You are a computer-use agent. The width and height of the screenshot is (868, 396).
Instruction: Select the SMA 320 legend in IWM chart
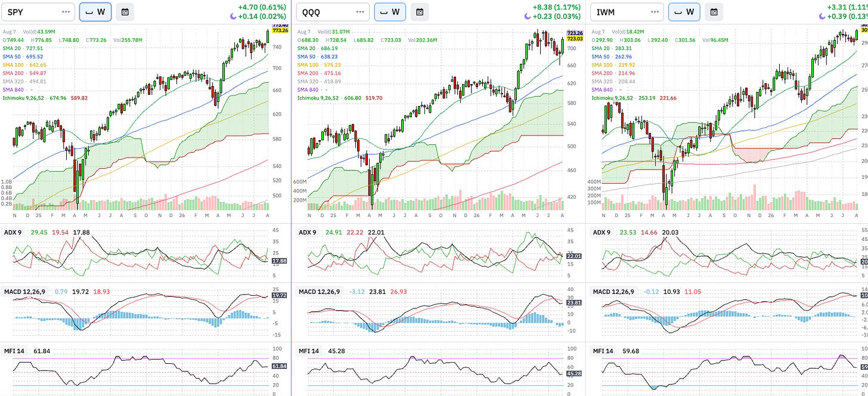[614, 81]
